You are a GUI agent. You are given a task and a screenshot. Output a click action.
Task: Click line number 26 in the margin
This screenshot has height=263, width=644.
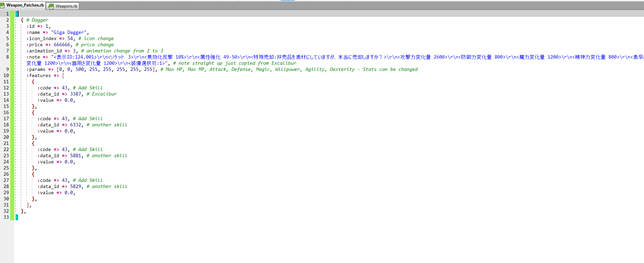click(6, 174)
